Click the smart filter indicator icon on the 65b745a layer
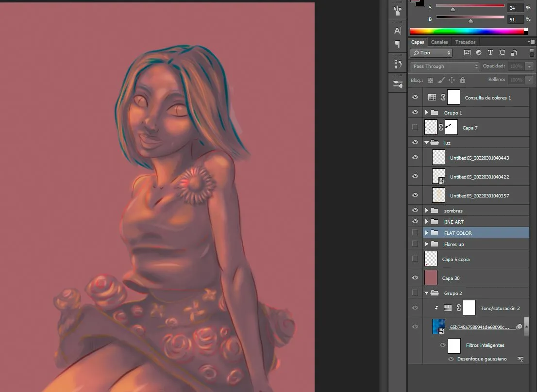This screenshot has height=392, width=537. coord(519,327)
